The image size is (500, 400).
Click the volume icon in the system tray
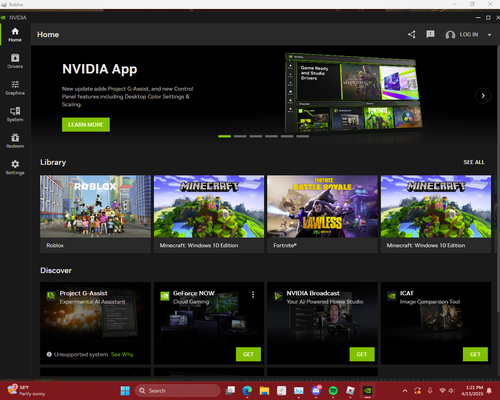(451, 391)
